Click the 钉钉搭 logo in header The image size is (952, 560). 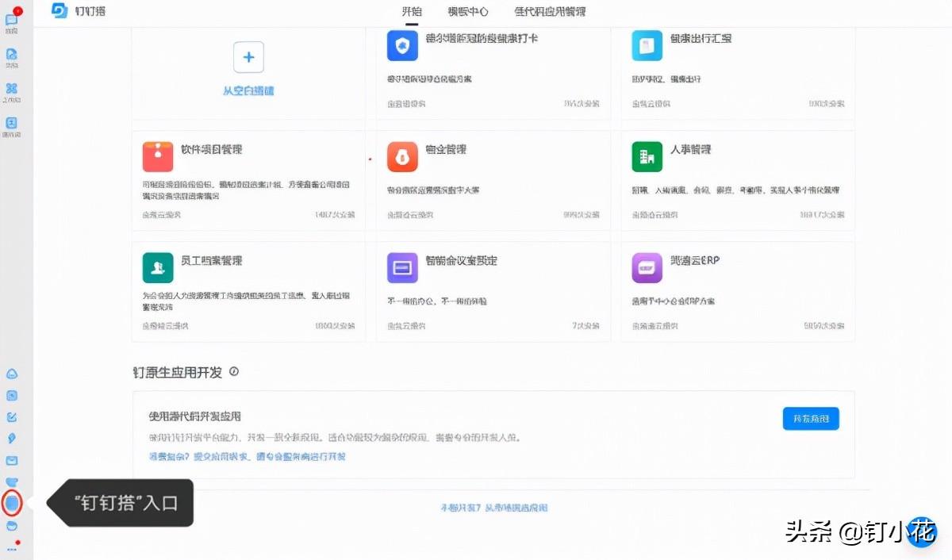60,11
